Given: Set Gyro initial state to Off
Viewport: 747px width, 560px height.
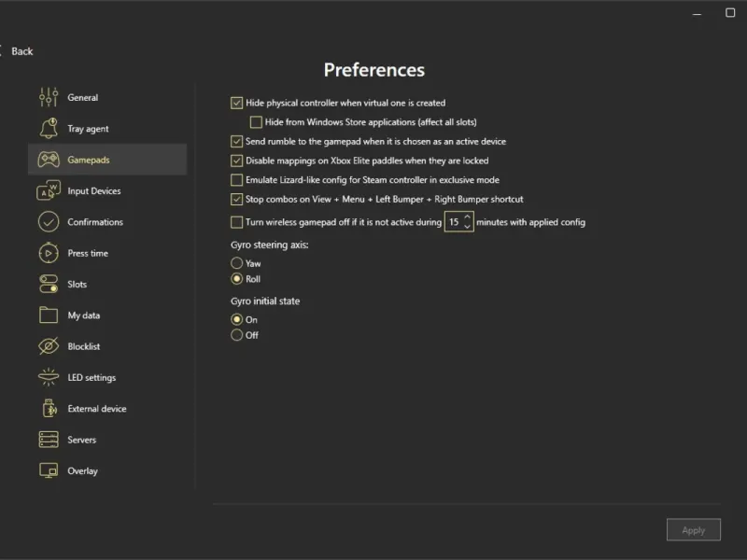Looking at the screenshot, I should tap(236, 335).
